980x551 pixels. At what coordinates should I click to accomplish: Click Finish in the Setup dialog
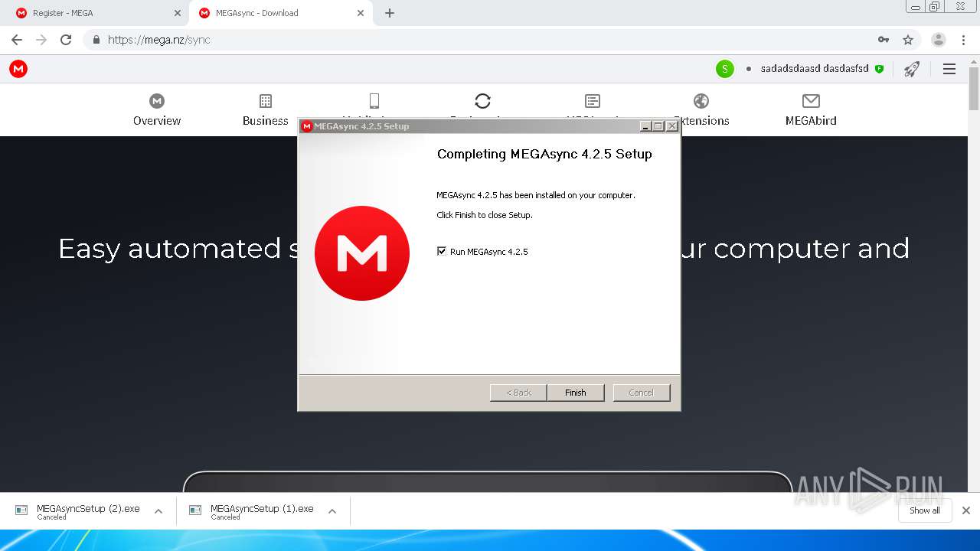click(x=576, y=393)
